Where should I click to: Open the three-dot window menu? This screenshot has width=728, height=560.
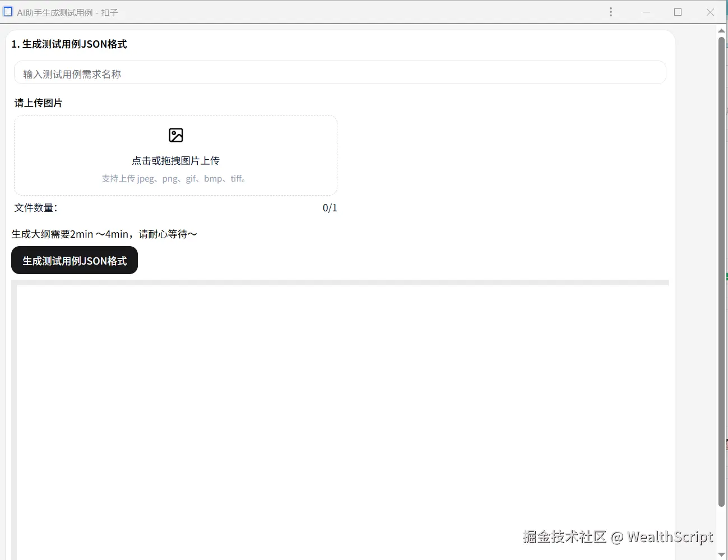pyautogui.click(x=611, y=12)
